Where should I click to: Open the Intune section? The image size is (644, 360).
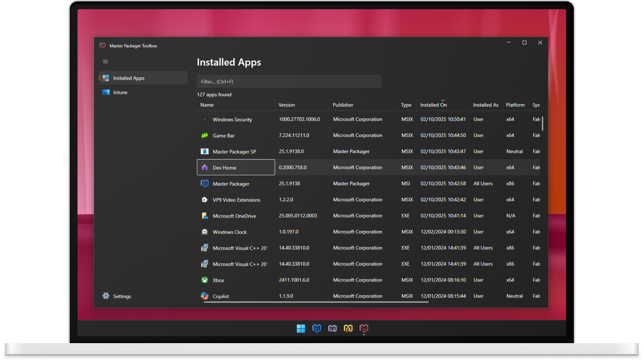tap(120, 92)
